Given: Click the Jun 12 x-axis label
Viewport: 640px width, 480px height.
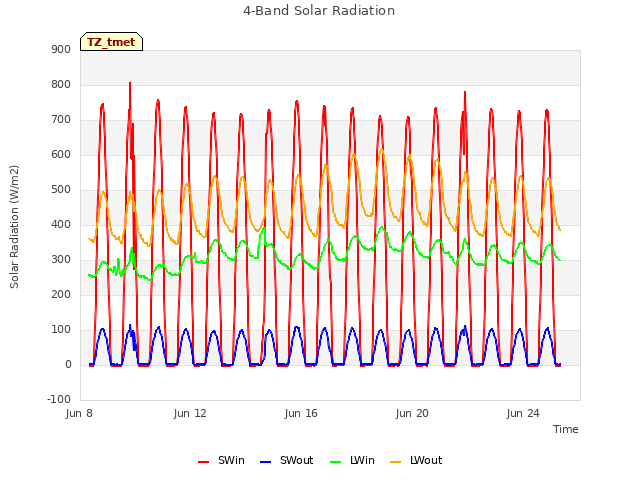Looking at the screenshot, I should (x=190, y=413).
